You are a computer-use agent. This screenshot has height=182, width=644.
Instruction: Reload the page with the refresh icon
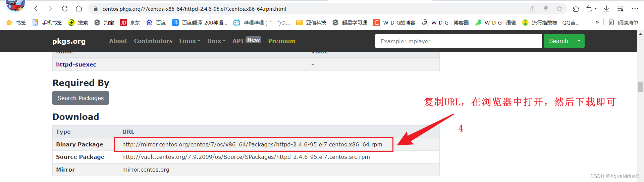click(65, 9)
